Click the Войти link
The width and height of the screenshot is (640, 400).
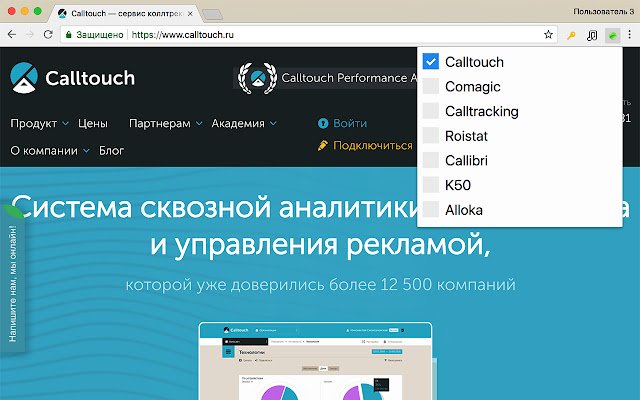350,123
